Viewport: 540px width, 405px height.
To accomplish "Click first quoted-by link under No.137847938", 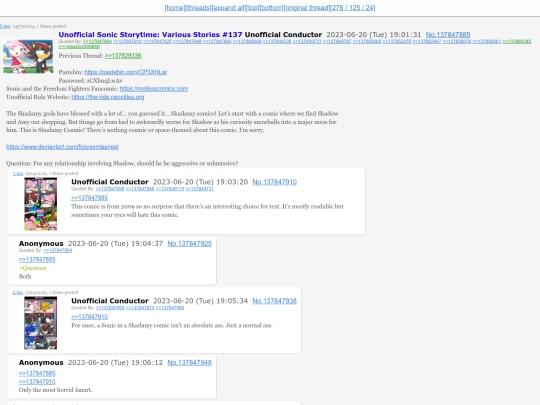I will coord(110,308).
